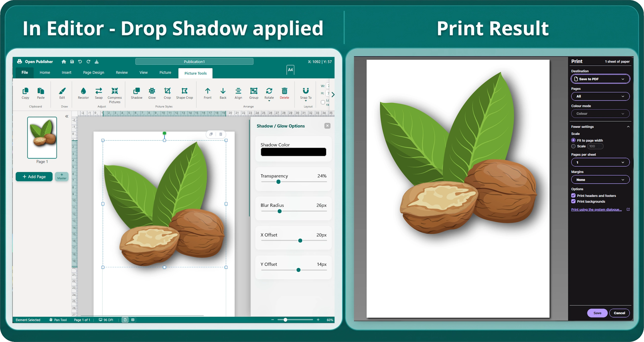Click the Blur Radius slider handle
Viewport: 644px width, 342px height.
(279, 211)
